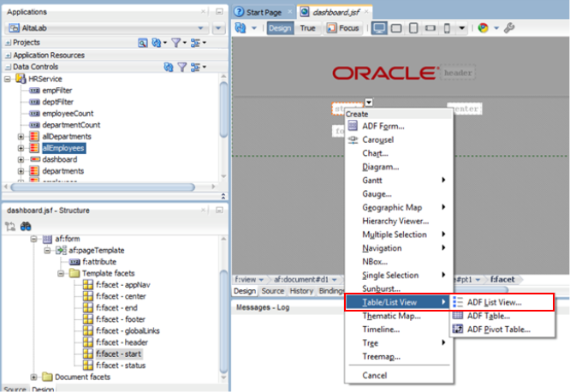Viewport: 570px width, 392px height.
Task: Click the find binoculars icon in Structure
Action: 26,227
